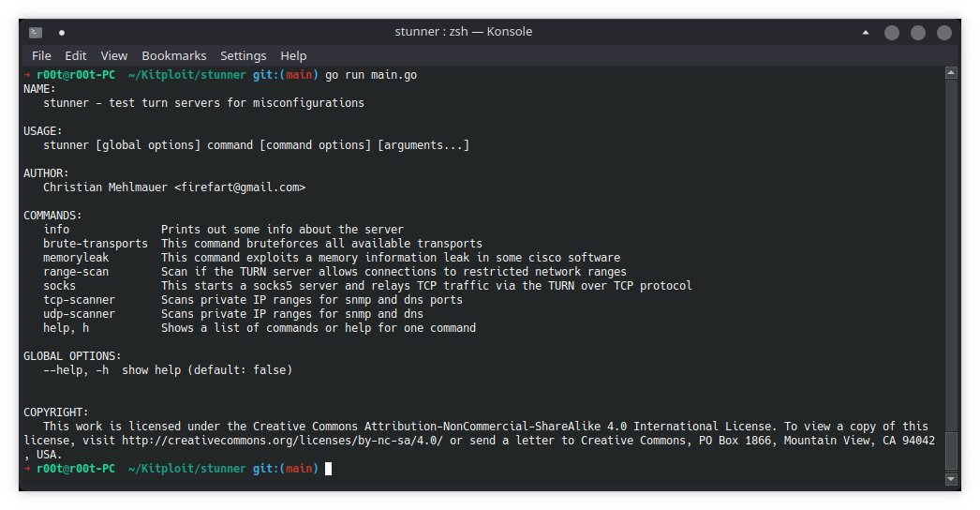The height and width of the screenshot is (510, 980).
Task: Click the window title 'stunner : zsh — Konsole'
Action: tap(463, 31)
